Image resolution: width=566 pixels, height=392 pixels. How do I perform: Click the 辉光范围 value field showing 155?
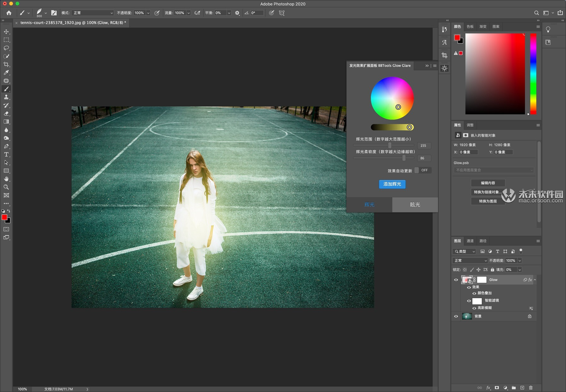click(x=424, y=145)
